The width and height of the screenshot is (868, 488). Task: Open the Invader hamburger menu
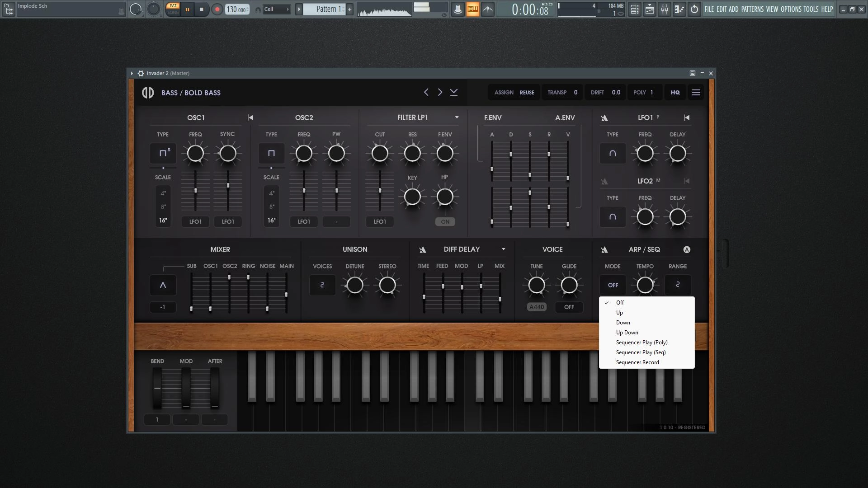tap(696, 92)
